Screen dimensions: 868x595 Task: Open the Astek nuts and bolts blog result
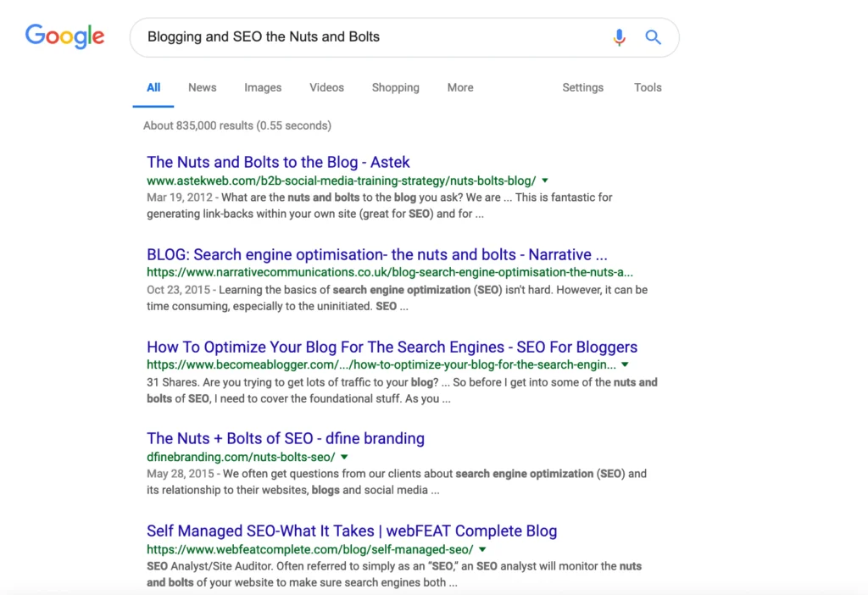[x=278, y=162]
